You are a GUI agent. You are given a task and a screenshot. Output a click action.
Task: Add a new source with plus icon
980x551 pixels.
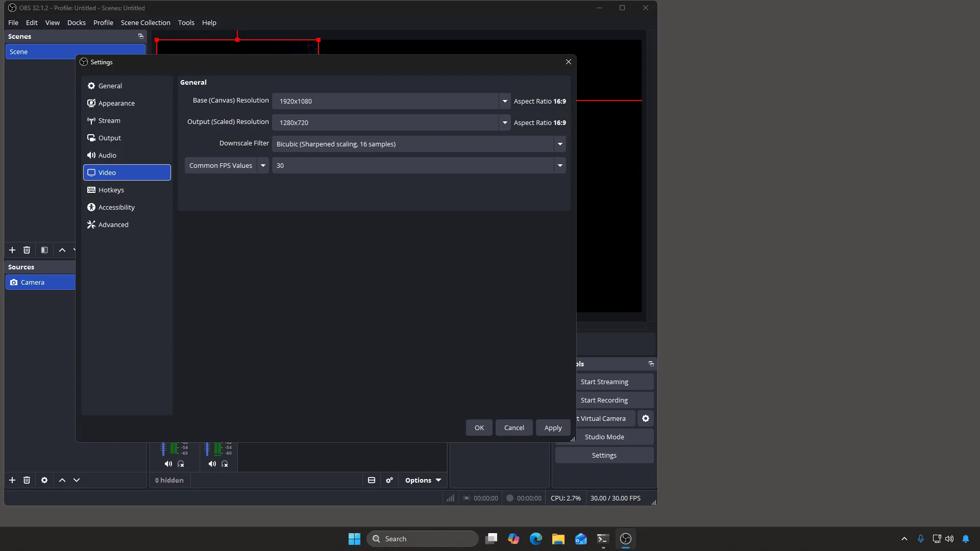pyautogui.click(x=12, y=480)
